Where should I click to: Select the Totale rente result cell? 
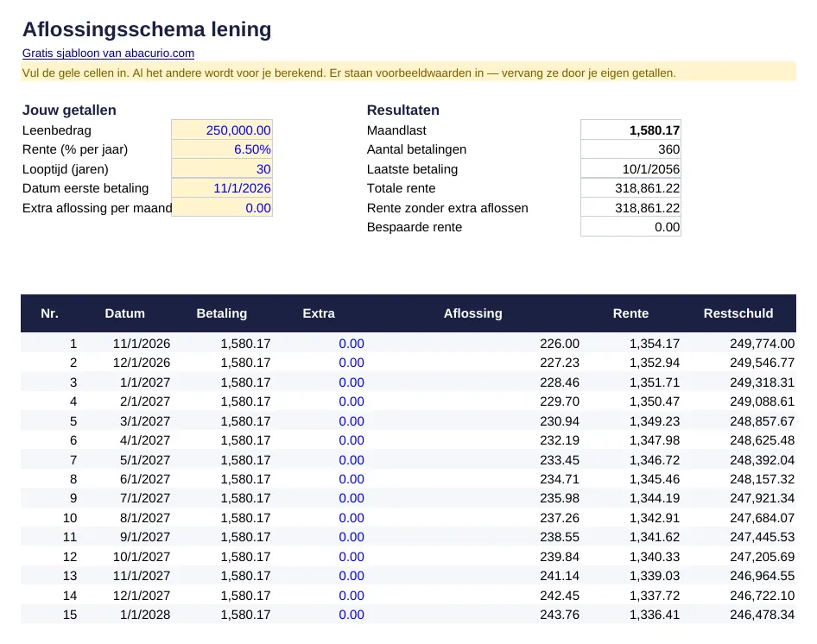tap(630, 188)
